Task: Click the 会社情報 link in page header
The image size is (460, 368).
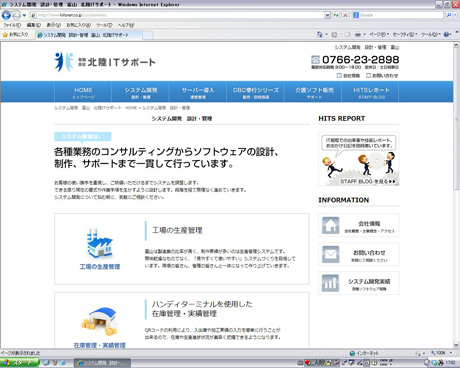Action: click(x=348, y=76)
